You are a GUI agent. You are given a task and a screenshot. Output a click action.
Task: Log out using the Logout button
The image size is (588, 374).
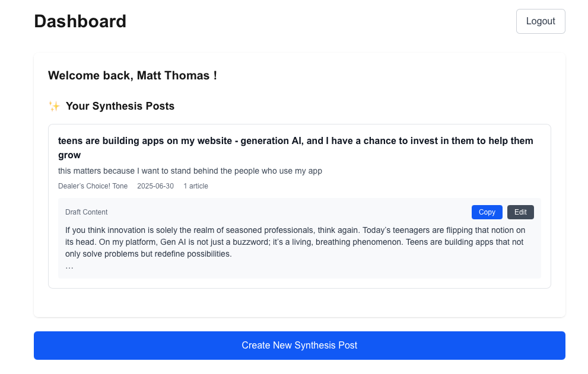[x=541, y=21]
